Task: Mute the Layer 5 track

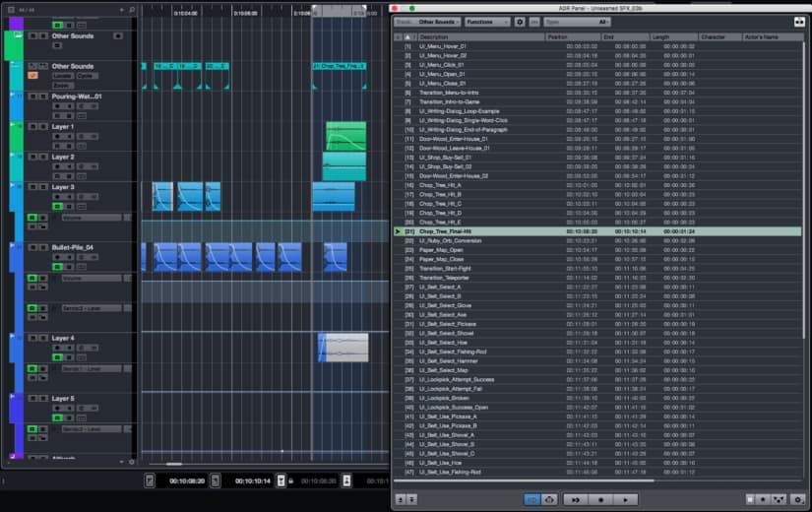Action: point(33,398)
